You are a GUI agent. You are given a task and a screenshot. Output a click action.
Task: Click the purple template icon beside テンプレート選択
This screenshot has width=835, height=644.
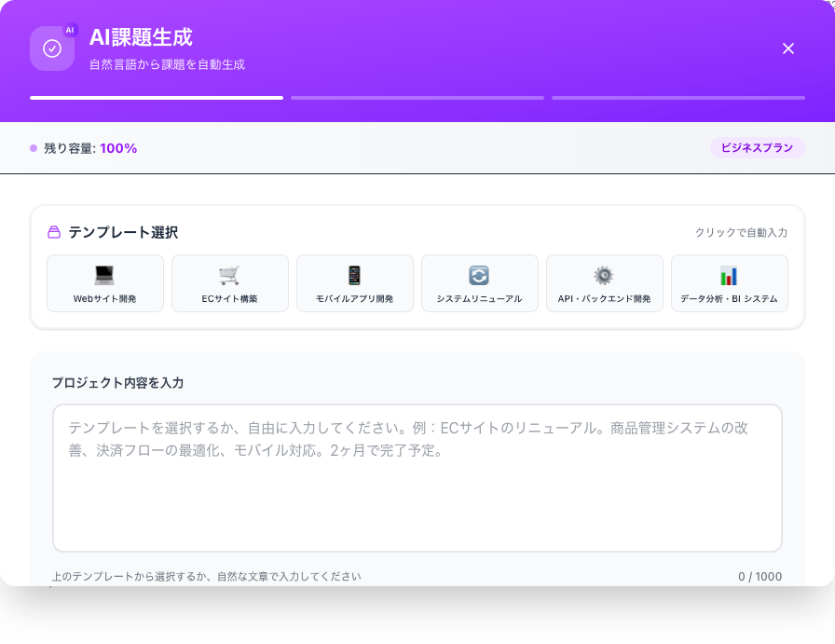click(x=54, y=233)
